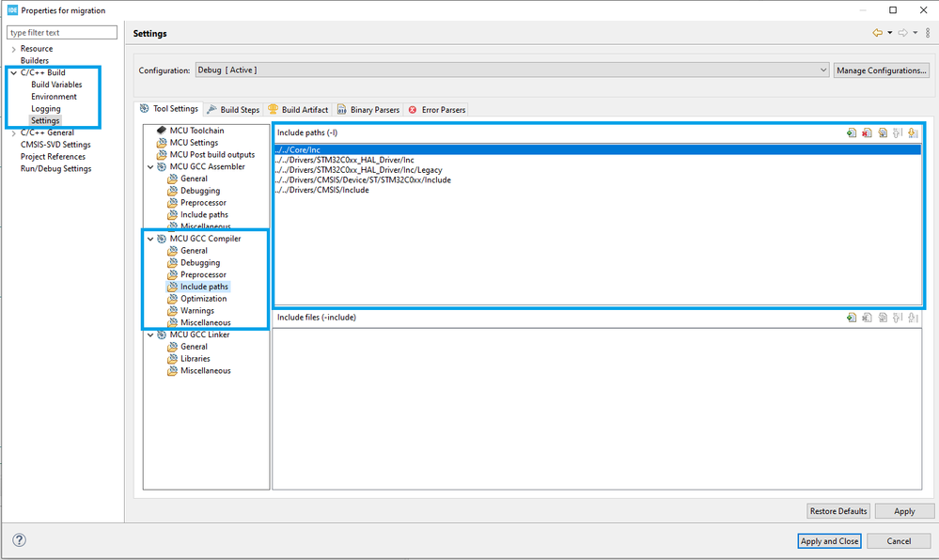
Task: Click the type filter text field
Action: (x=62, y=32)
